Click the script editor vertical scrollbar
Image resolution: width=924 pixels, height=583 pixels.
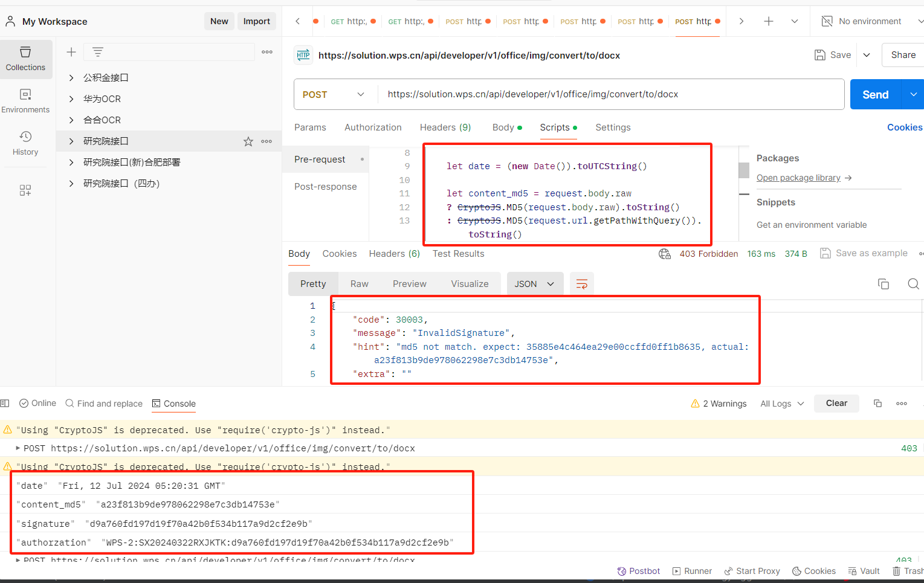point(744,170)
